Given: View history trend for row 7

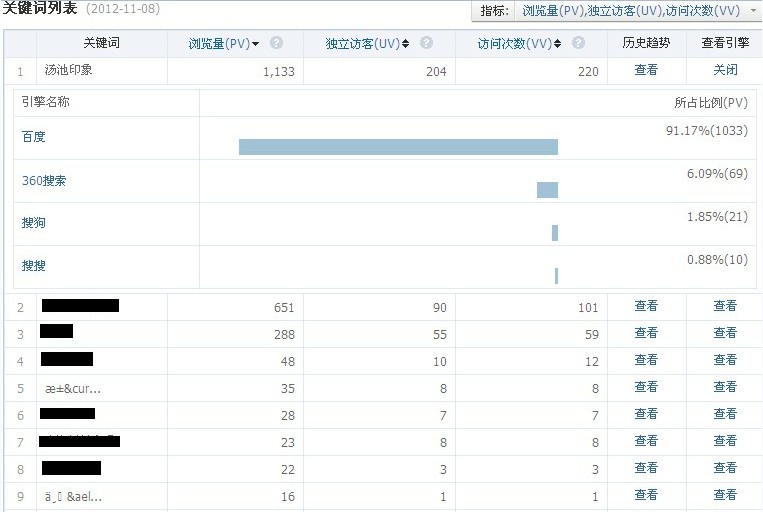Looking at the screenshot, I should [646, 441].
